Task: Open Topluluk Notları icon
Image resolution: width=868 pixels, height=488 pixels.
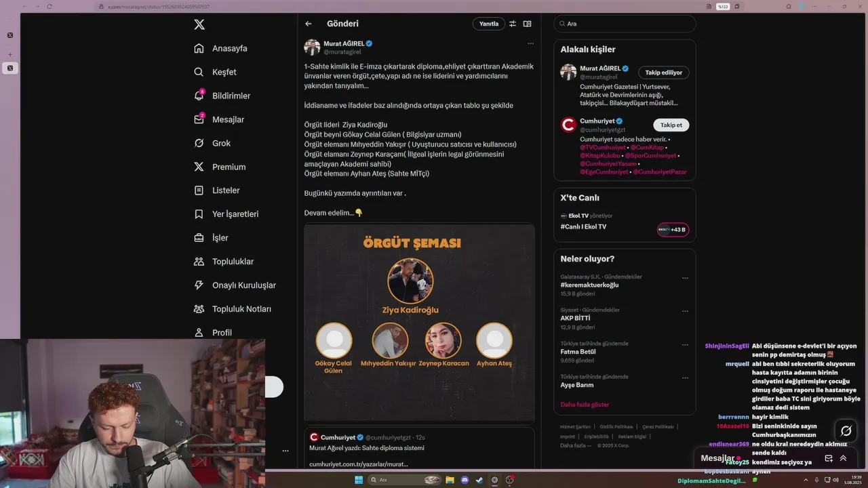Action: [x=199, y=309]
